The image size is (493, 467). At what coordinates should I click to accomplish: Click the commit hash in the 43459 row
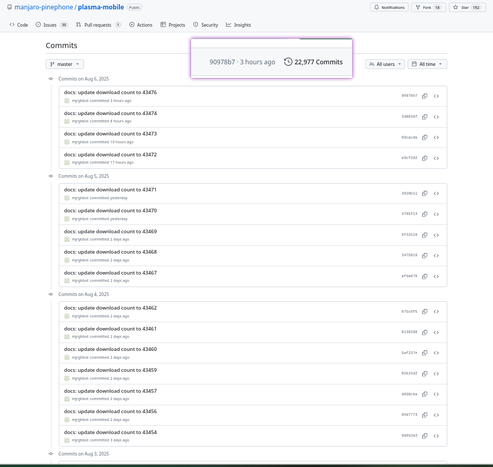tap(409, 373)
